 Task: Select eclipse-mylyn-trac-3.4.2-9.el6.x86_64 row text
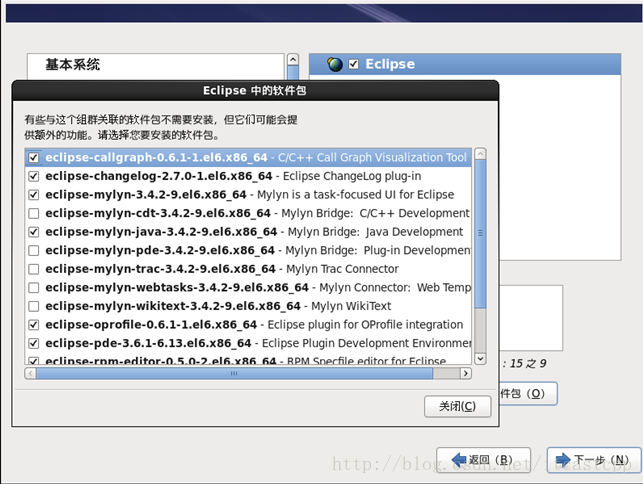pos(161,269)
